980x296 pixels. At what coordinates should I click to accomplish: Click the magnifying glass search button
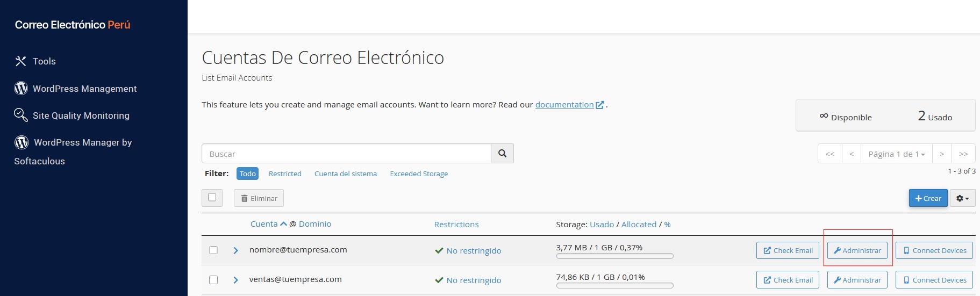[x=502, y=154]
